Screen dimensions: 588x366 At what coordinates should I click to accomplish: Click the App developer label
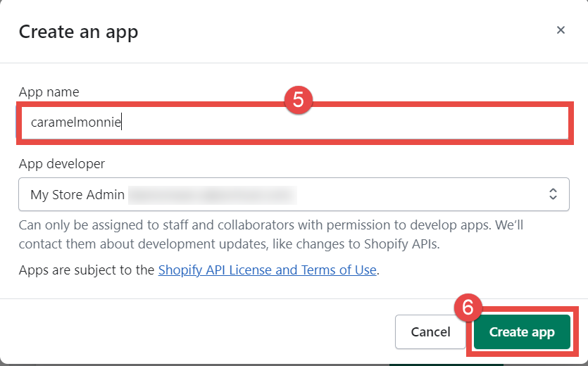point(62,164)
